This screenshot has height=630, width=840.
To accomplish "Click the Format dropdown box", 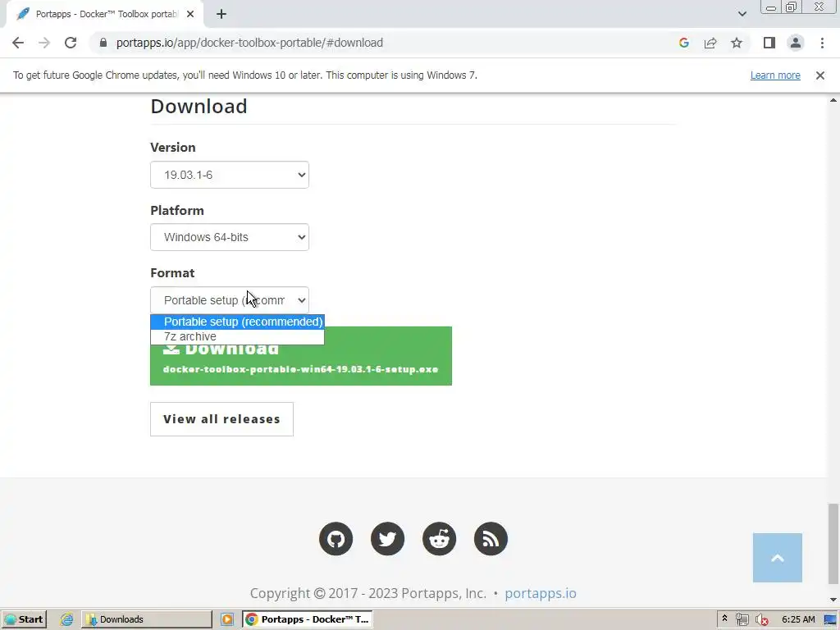I will tap(230, 300).
